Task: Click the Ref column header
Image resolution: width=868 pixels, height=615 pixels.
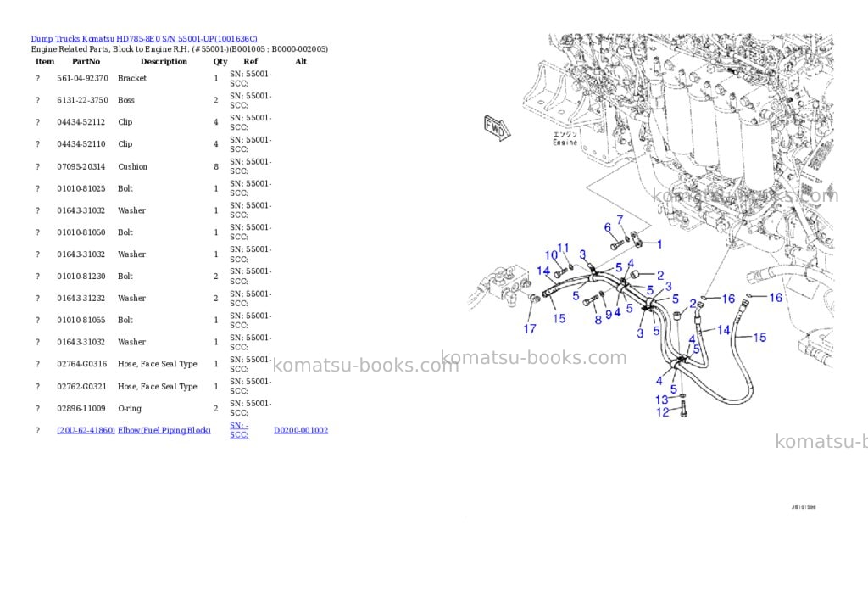Action: 251,61
